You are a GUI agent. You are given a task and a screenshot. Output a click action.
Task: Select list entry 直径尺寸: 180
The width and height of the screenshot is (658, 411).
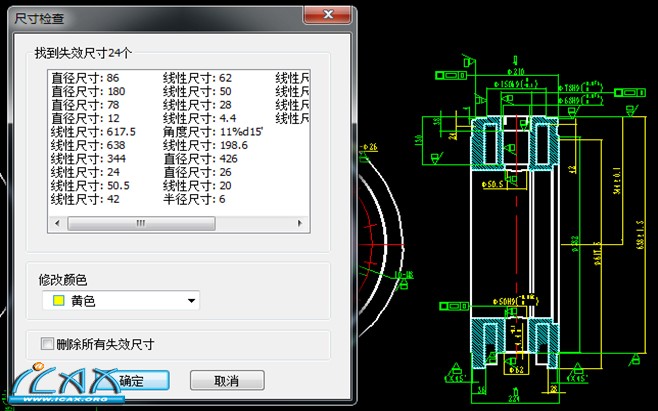(88, 91)
